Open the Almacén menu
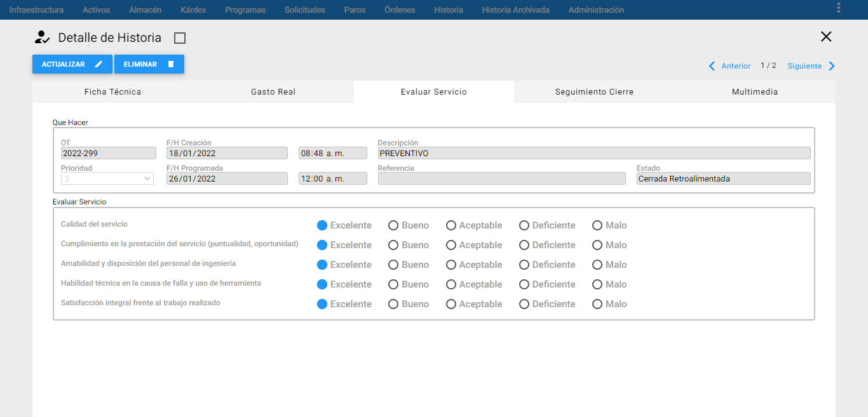The width and height of the screenshot is (868, 417). pos(145,10)
